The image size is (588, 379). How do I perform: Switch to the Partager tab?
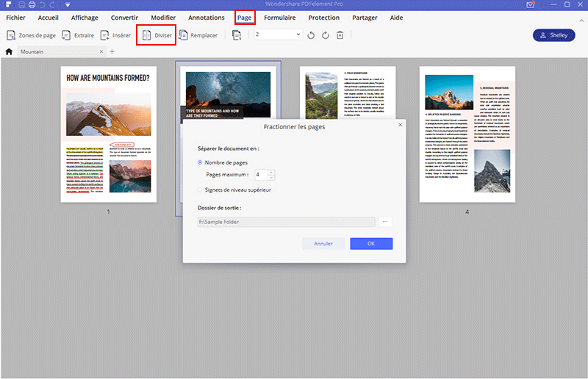point(365,18)
